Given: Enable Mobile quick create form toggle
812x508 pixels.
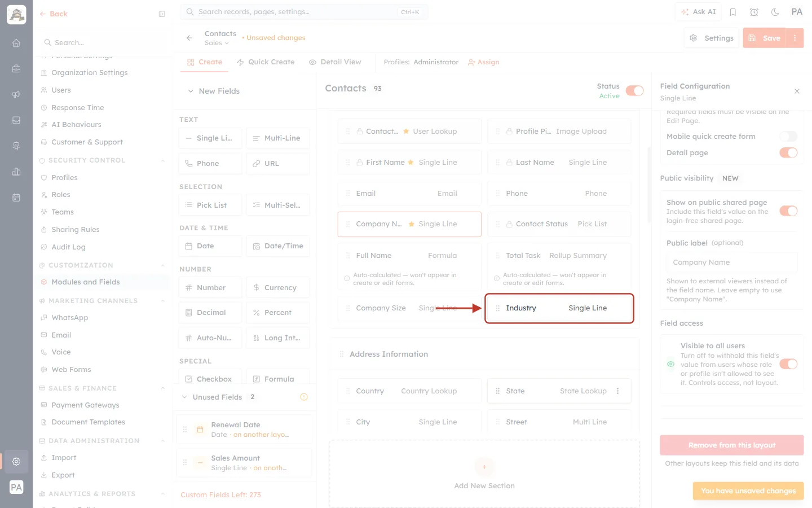Looking at the screenshot, I should click(788, 136).
